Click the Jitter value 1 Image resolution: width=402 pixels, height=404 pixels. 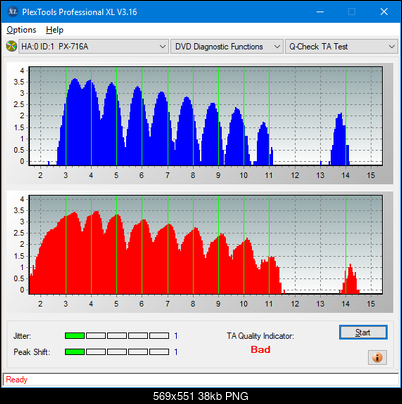click(x=176, y=336)
